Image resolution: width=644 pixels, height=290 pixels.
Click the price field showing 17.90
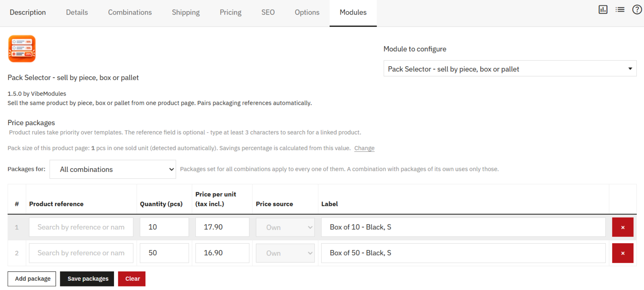coord(222,227)
